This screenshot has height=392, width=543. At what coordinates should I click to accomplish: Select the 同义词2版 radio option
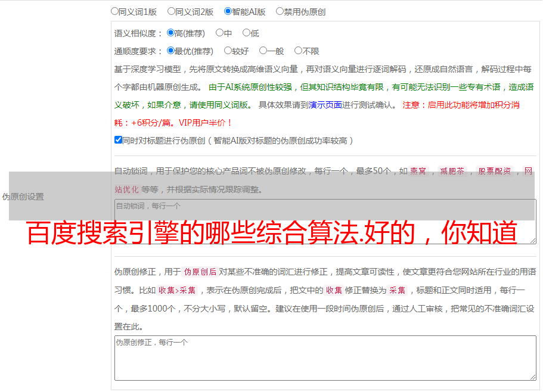171,11
